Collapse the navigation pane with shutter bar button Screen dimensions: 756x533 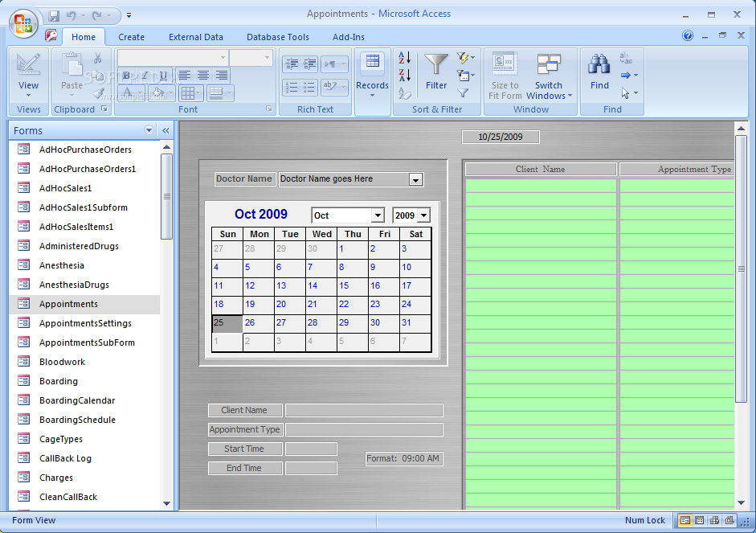166,130
